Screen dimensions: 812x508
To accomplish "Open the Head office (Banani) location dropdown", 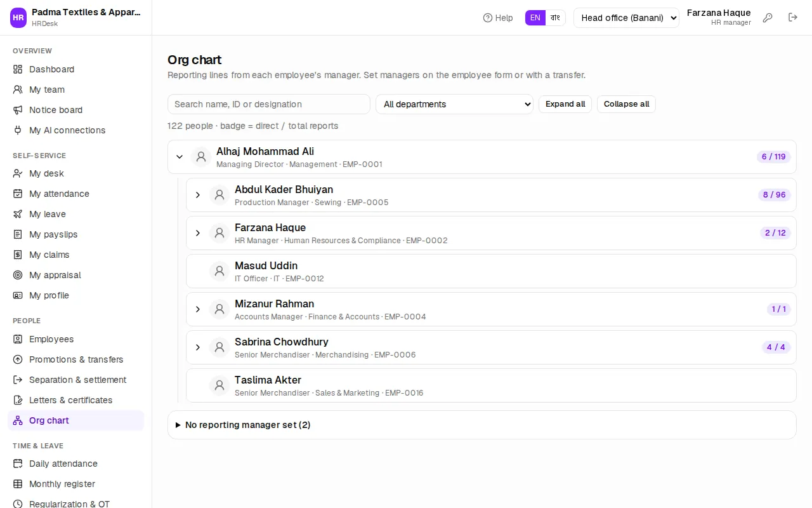I will click(x=626, y=18).
